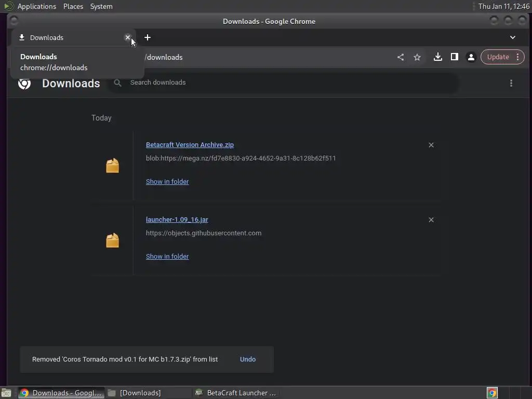The image size is (532, 399).
Task: Switch to Downloads - Google Chrome taskbar item
Action: 61,393
